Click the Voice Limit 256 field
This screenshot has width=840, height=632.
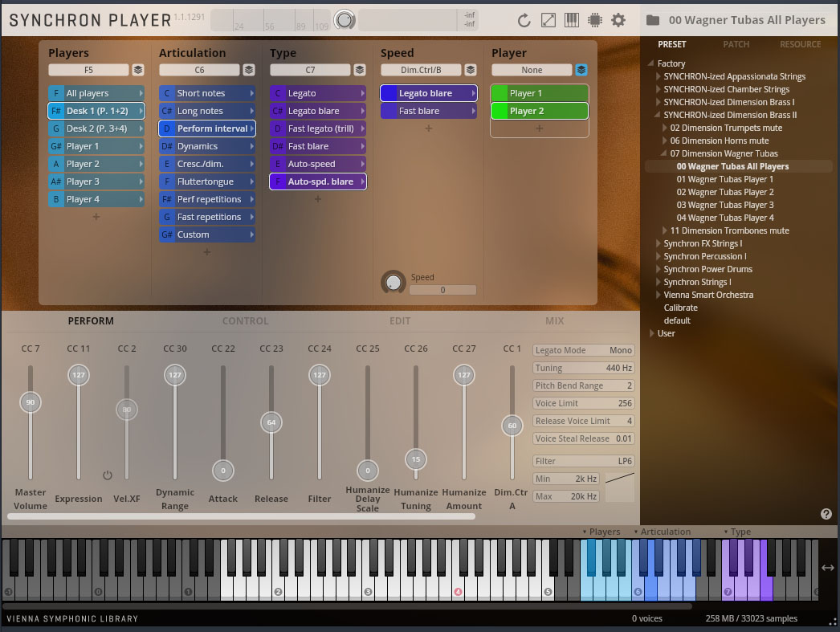(583, 403)
